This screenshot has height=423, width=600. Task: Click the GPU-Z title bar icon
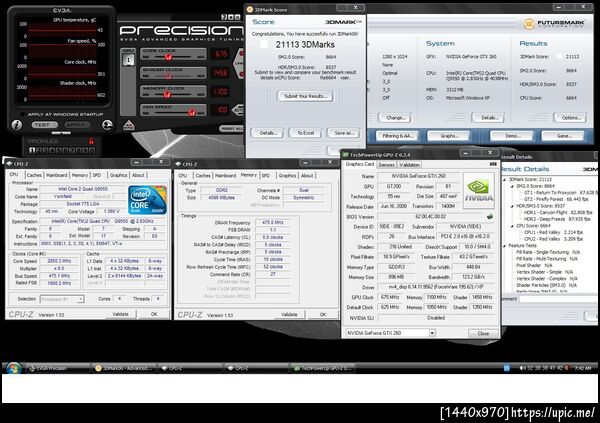pyautogui.click(x=345, y=155)
